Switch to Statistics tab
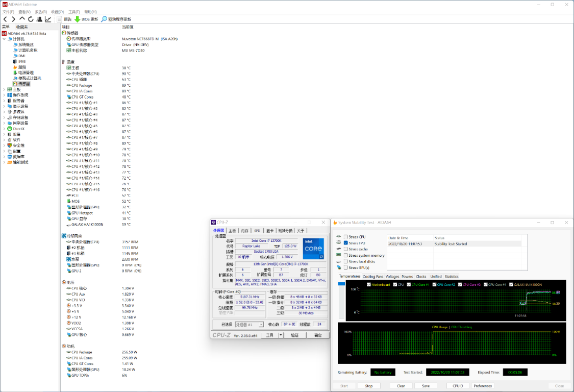This screenshot has width=574, height=392. (452, 277)
